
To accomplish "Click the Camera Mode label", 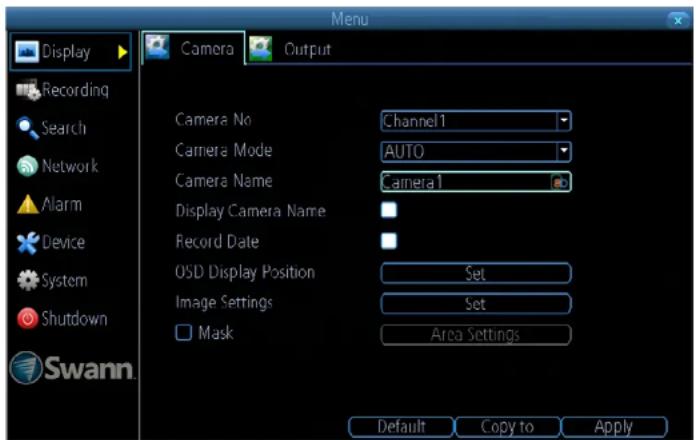I will click(224, 151).
